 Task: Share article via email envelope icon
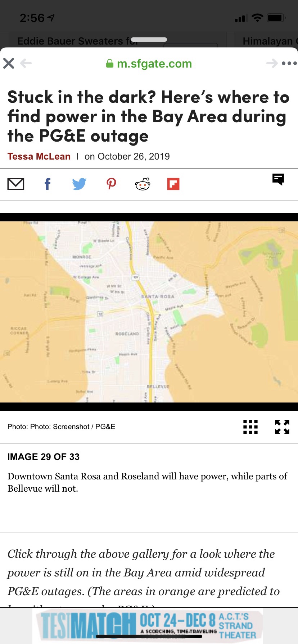[16, 184]
